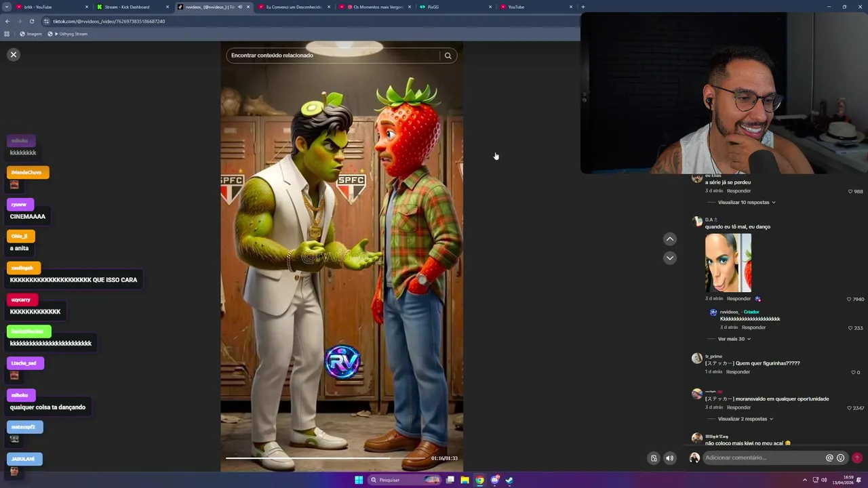
Task: Click the search magnifier in related content bar
Action: coord(448,56)
